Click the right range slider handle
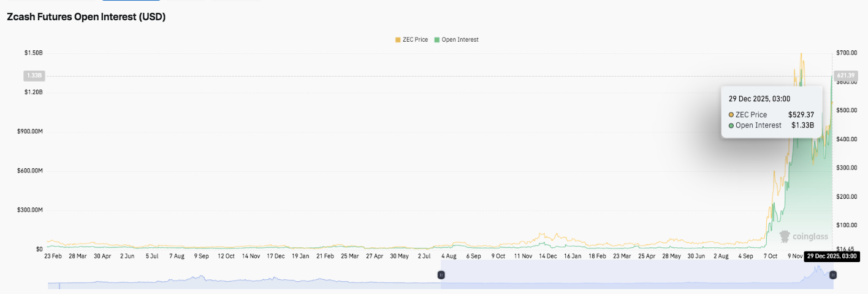Screen dimensions: 868x294 (x=832, y=276)
